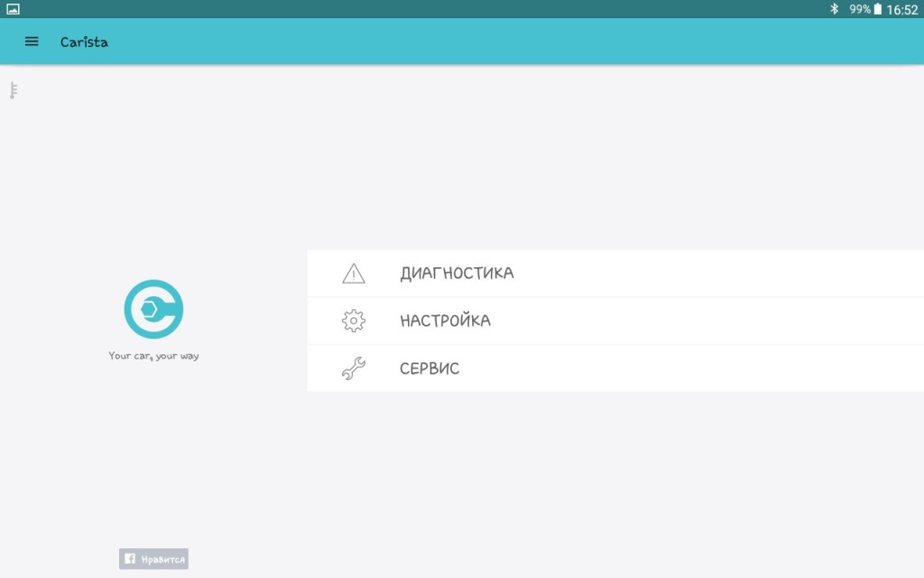This screenshot has width=924, height=578.
Task: Click the Carista title in app bar
Action: pyautogui.click(x=84, y=42)
